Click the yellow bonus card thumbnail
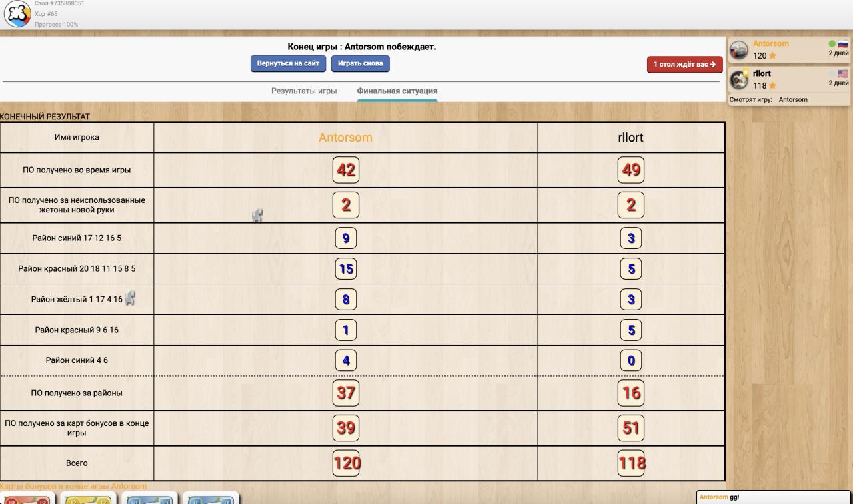 coord(86,499)
